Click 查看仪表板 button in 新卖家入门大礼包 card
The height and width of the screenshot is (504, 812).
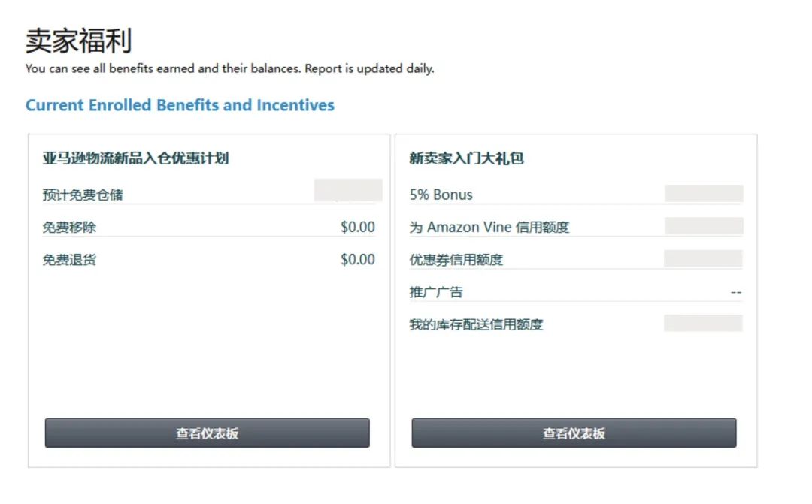[x=574, y=433]
